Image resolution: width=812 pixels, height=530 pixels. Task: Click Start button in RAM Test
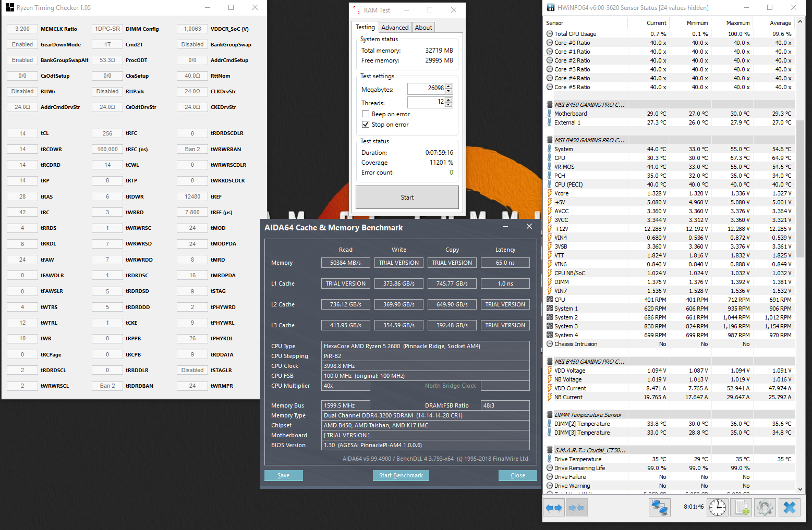click(407, 198)
